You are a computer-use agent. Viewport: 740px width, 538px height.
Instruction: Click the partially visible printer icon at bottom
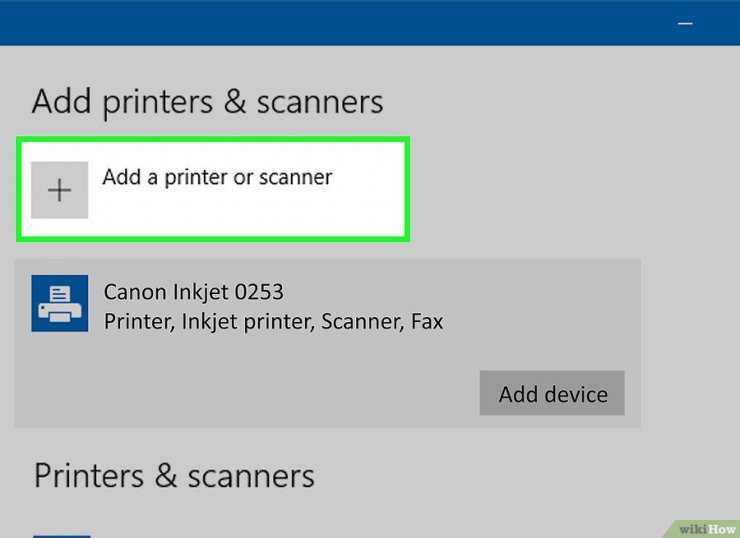(x=60, y=533)
